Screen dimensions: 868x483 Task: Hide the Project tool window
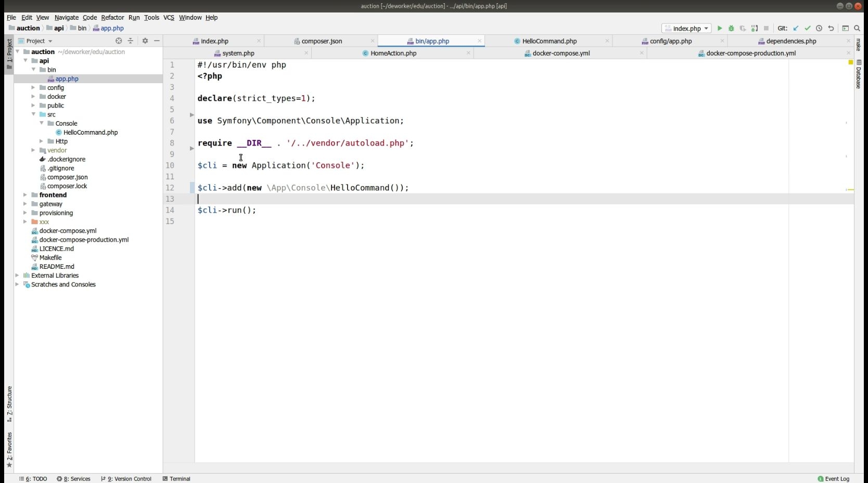click(x=157, y=41)
